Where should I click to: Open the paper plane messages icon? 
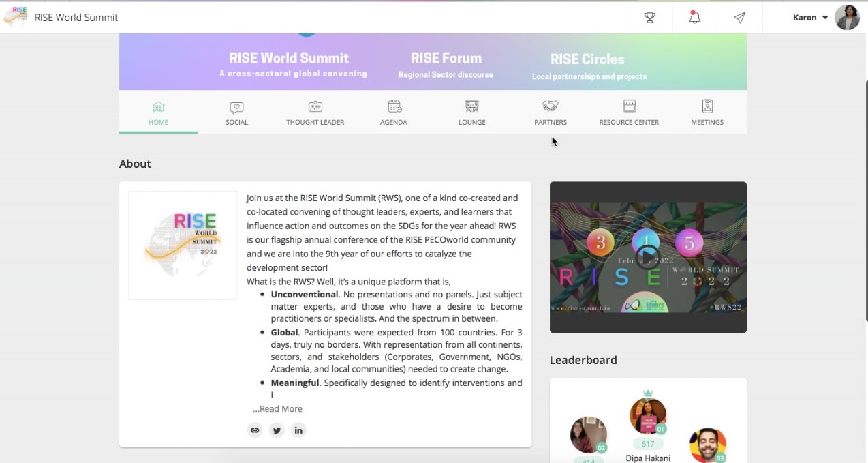(739, 18)
